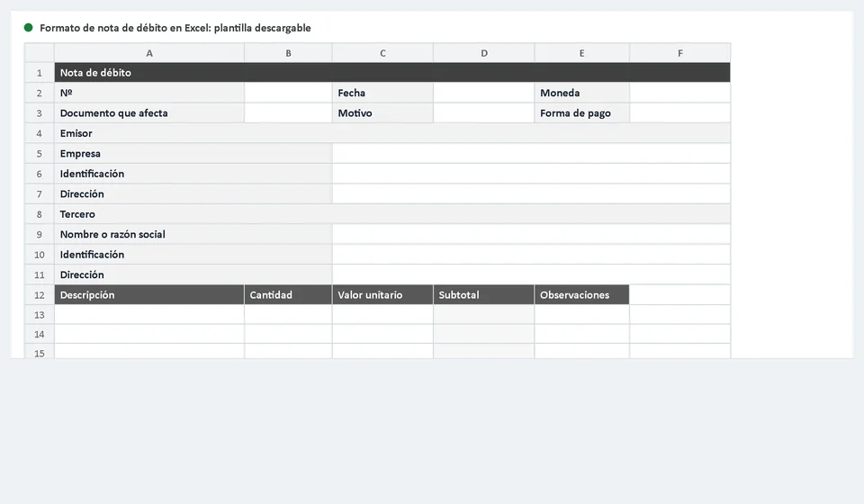Click the empty cell next to Forma de pago
Image resolution: width=864 pixels, height=504 pixels.
[680, 112]
